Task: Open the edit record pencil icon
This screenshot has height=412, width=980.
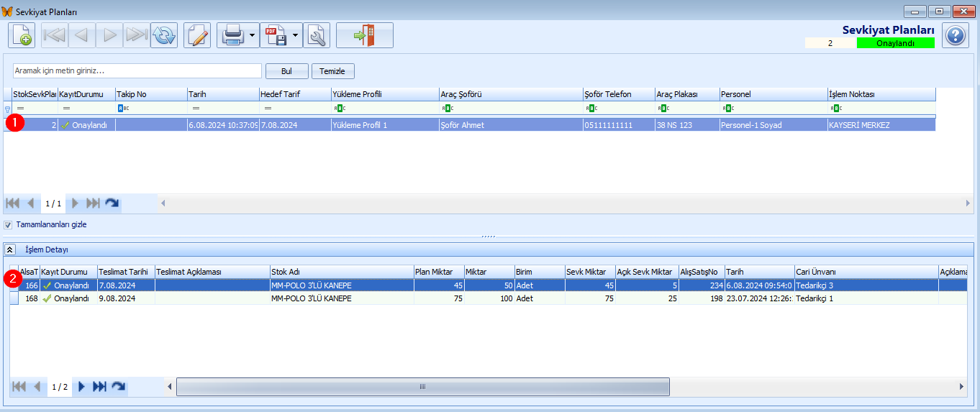Action: [x=197, y=35]
